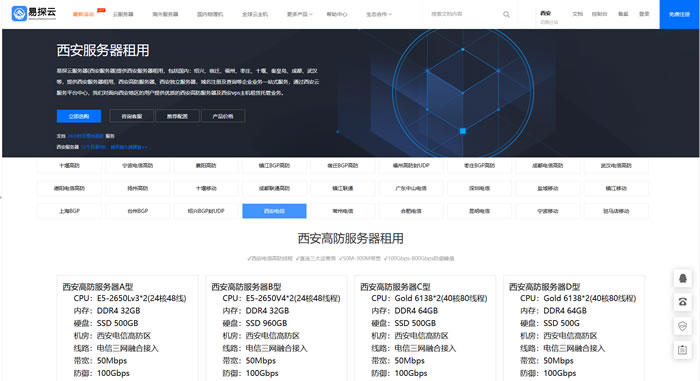Click the 咨询客服 banner button
700x381 pixels.
[x=132, y=116]
